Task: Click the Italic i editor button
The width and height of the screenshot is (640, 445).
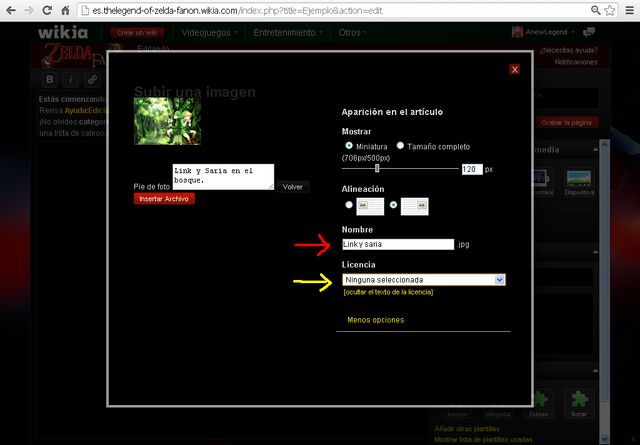Action: [71, 79]
